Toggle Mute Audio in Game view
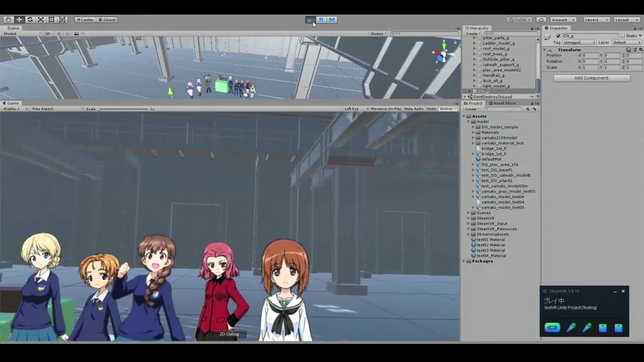644x362 pixels. (414, 109)
